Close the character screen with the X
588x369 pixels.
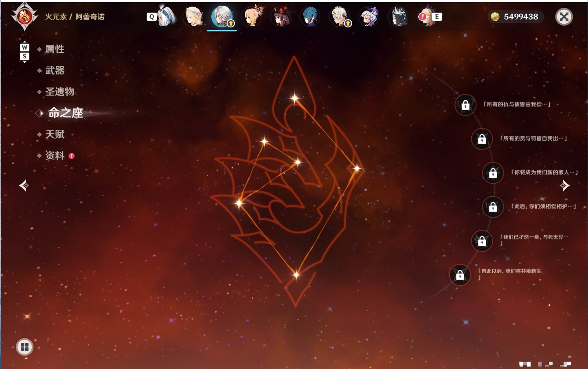564,17
